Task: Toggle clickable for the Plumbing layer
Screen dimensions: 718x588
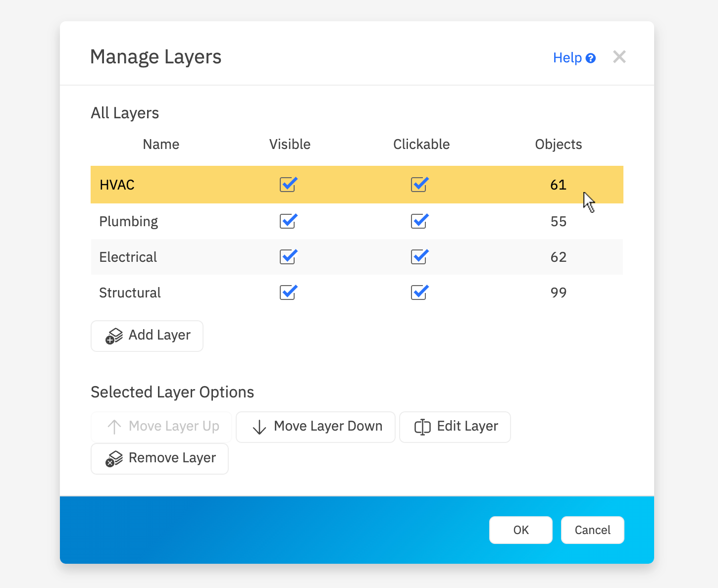Action: pyautogui.click(x=419, y=221)
